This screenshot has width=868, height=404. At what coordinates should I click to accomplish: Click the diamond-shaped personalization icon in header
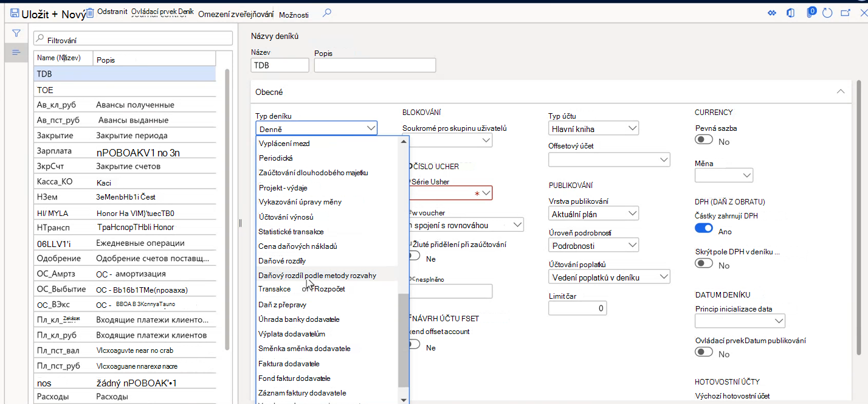(773, 13)
